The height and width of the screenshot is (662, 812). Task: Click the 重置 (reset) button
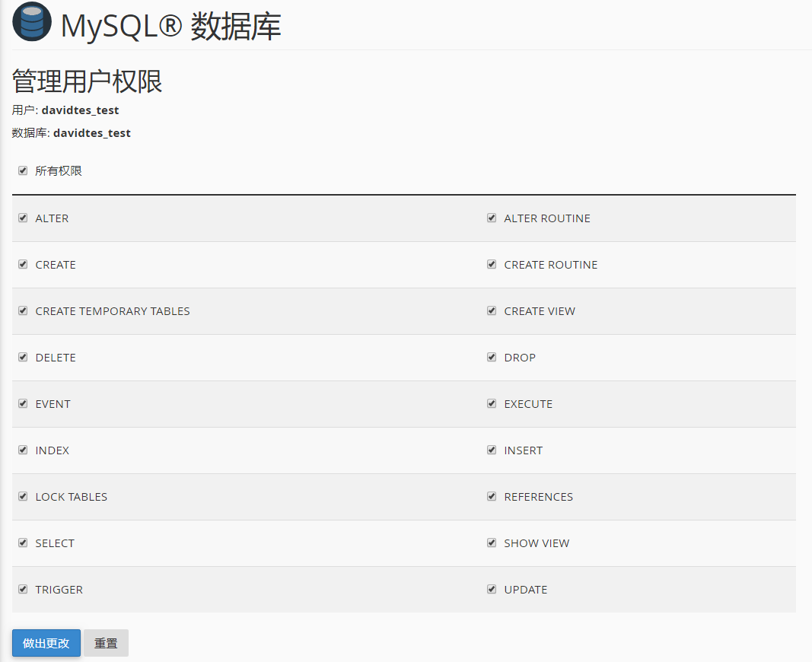106,643
